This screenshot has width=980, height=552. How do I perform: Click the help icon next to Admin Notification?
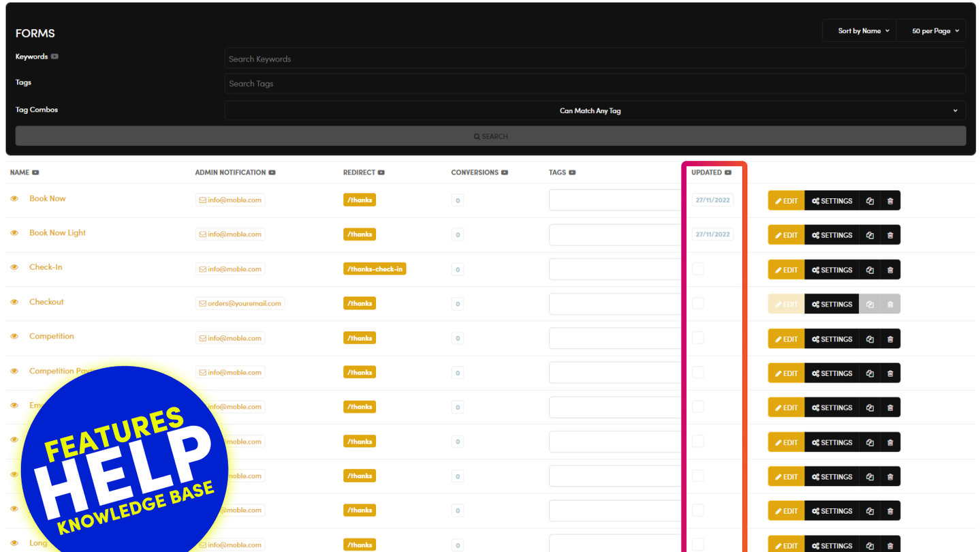click(272, 172)
